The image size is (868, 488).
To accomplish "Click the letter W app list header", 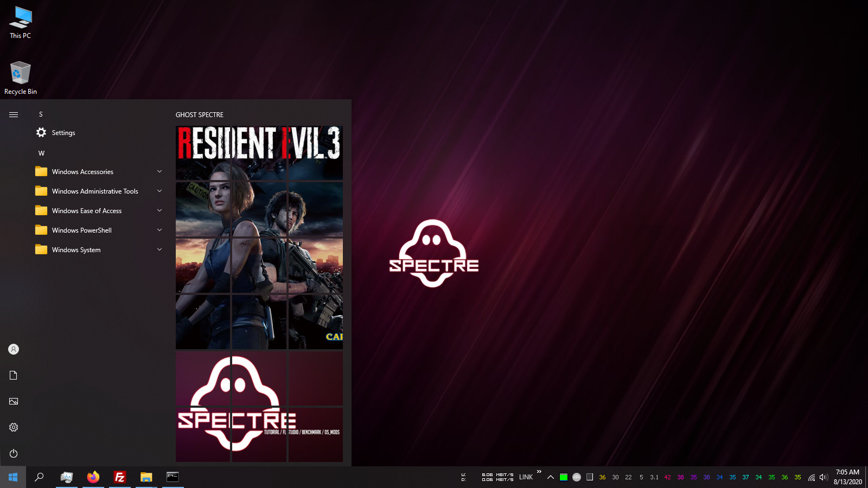I will 41,153.
